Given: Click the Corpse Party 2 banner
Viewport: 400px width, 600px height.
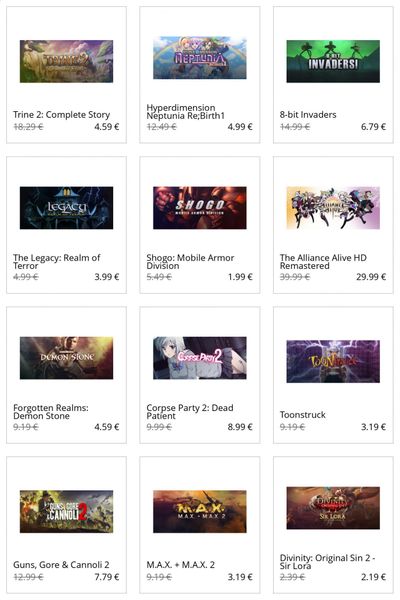Looking at the screenshot, I should [x=200, y=358].
